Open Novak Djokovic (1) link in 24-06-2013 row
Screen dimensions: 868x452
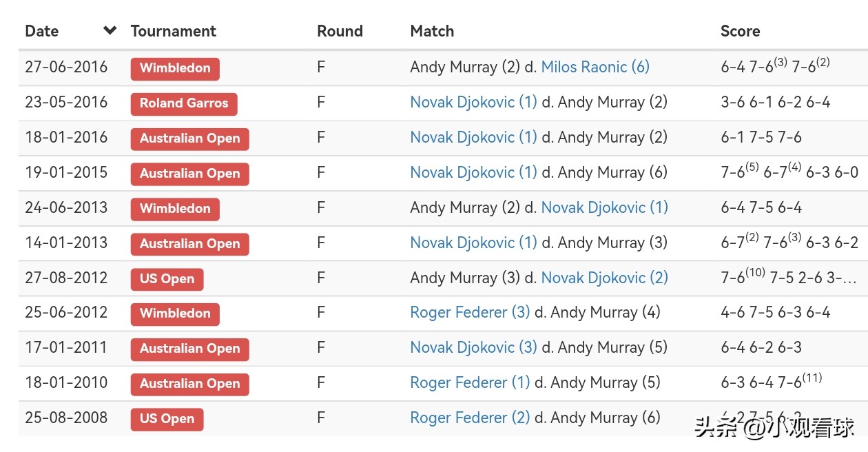pyautogui.click(x=604, y=207)
